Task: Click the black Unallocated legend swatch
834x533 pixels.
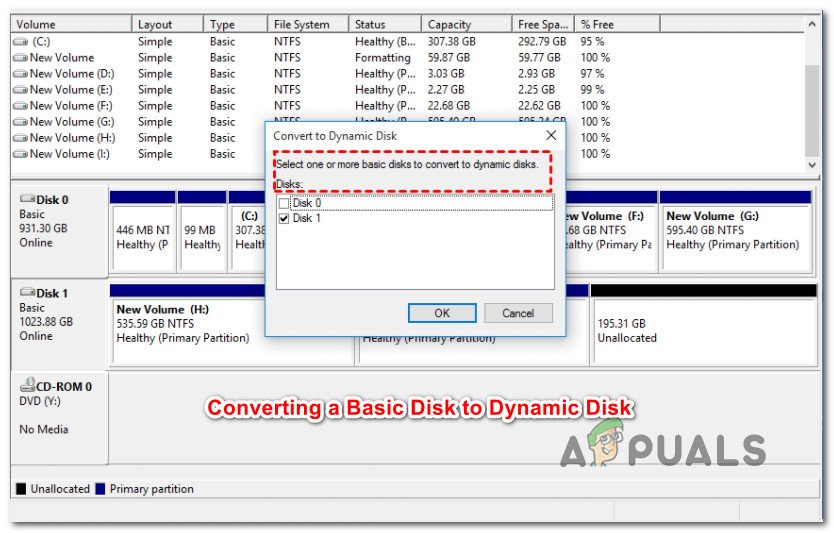Action: tap(21, 489)
